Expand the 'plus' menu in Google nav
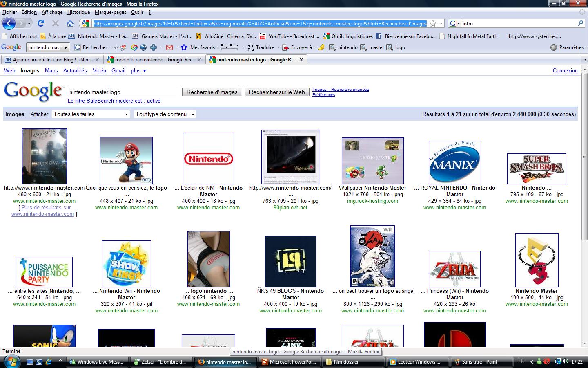This screenshot has width=588, height=368. click(x=138, y=70)
